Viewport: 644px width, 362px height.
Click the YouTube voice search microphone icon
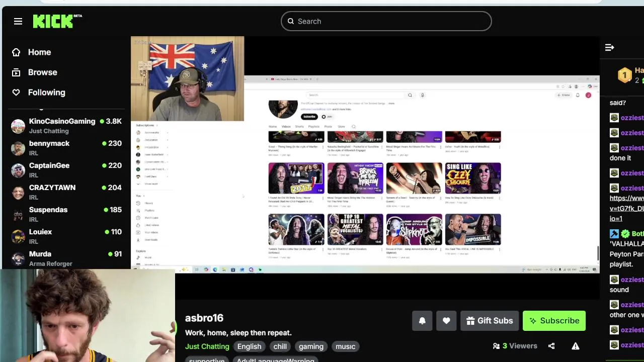point(423,95)
